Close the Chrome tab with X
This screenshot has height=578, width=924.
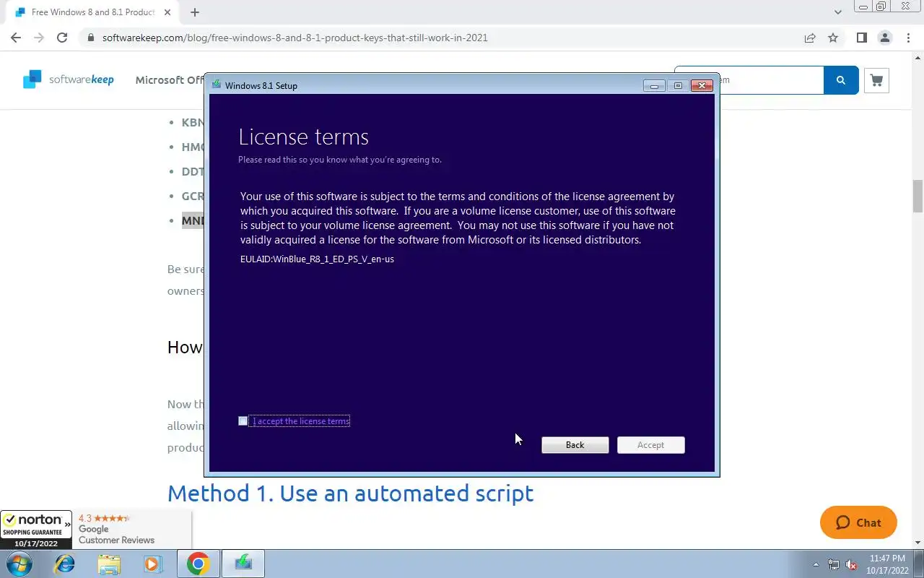169,12
